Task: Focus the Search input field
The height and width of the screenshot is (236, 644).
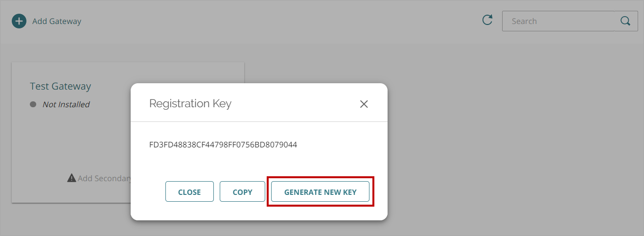Action: coord(558,21)
